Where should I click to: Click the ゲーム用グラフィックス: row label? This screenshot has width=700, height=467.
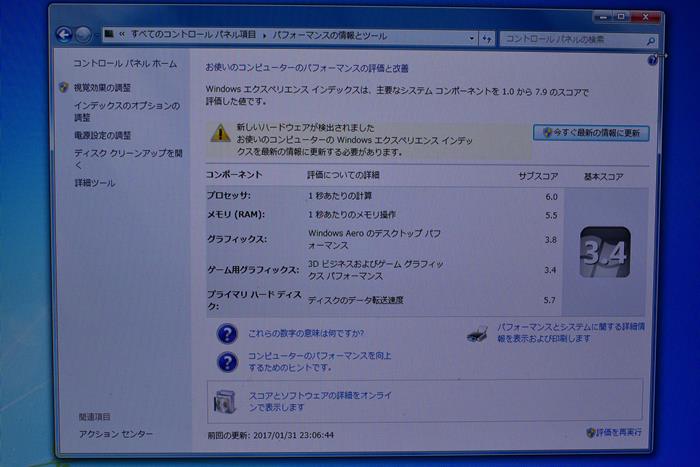point(253,270)
